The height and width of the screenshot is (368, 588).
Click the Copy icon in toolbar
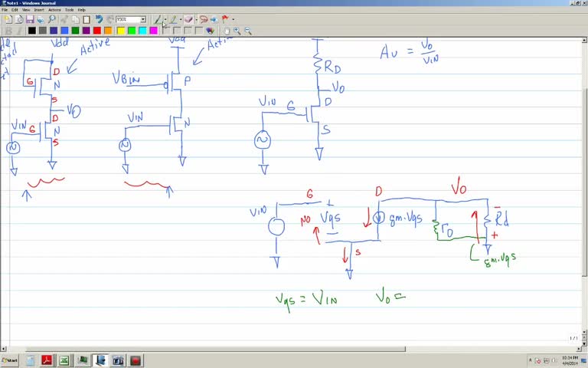click(x=75, y=19)
